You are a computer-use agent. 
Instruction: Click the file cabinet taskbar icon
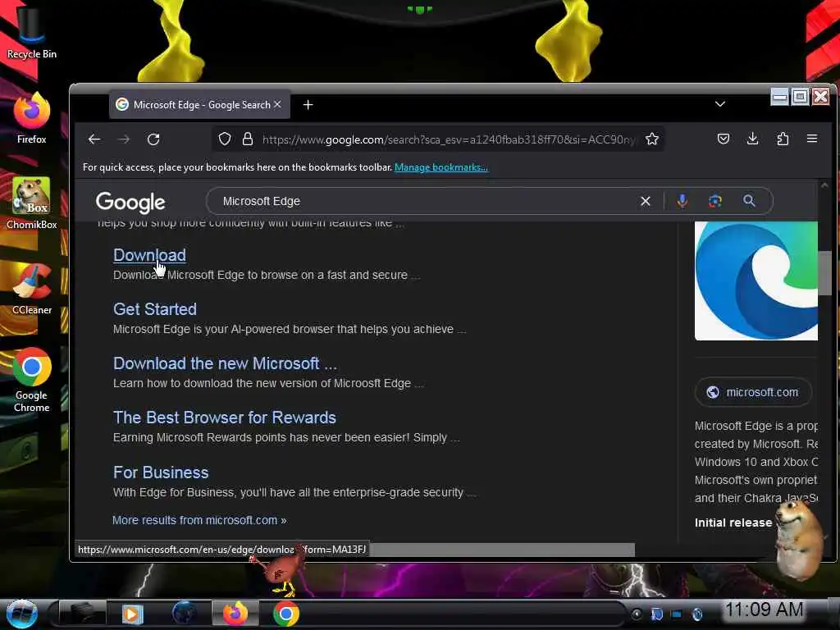(x=81, y=614)
